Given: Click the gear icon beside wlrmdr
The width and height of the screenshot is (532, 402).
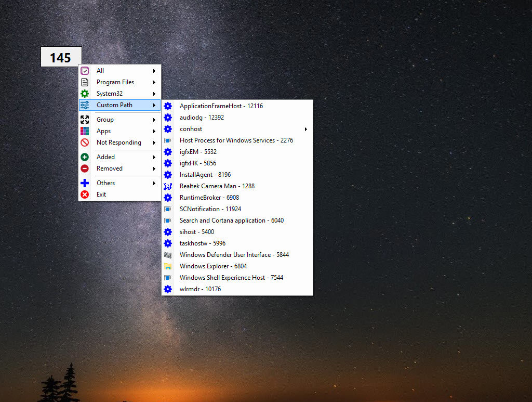Looking at the screenshot, I should point(168,289).
